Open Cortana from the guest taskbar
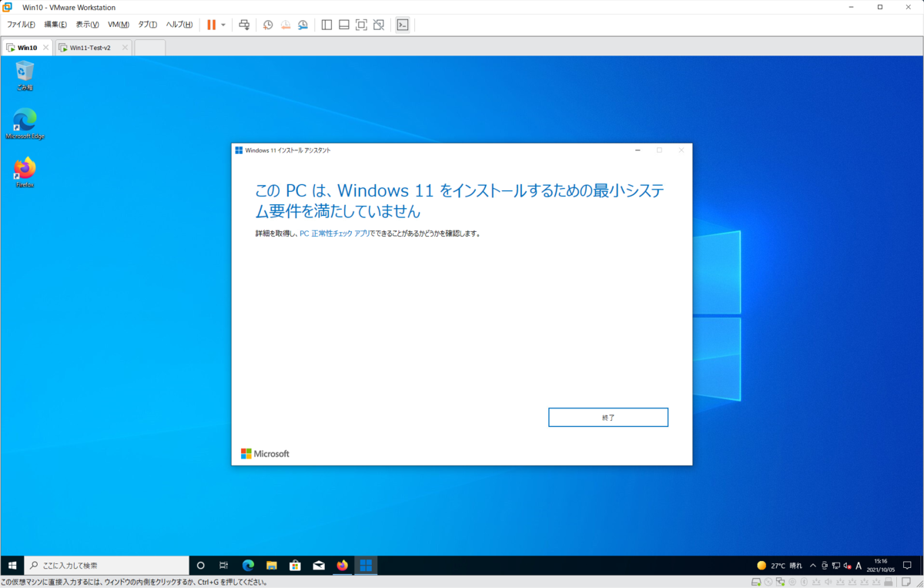Image resolution: width=924 pixels, height=588 pixels. coord(201,565)
